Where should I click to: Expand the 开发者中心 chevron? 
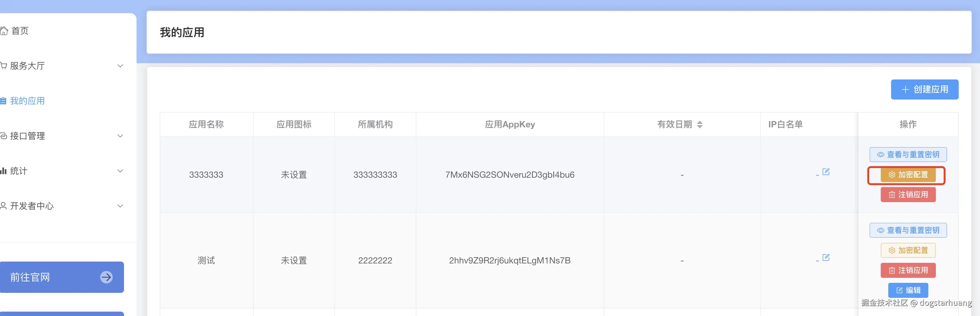(120, 206)
